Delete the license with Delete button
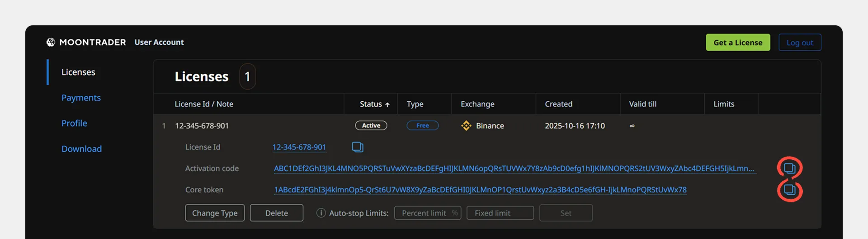Viewport: 868px width, 239px height. tap(276, 213)
